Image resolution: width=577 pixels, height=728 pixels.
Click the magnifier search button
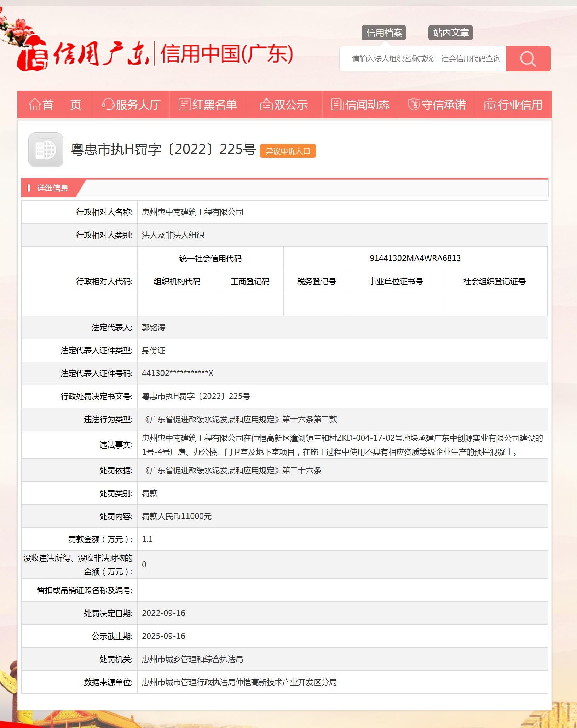528,59
